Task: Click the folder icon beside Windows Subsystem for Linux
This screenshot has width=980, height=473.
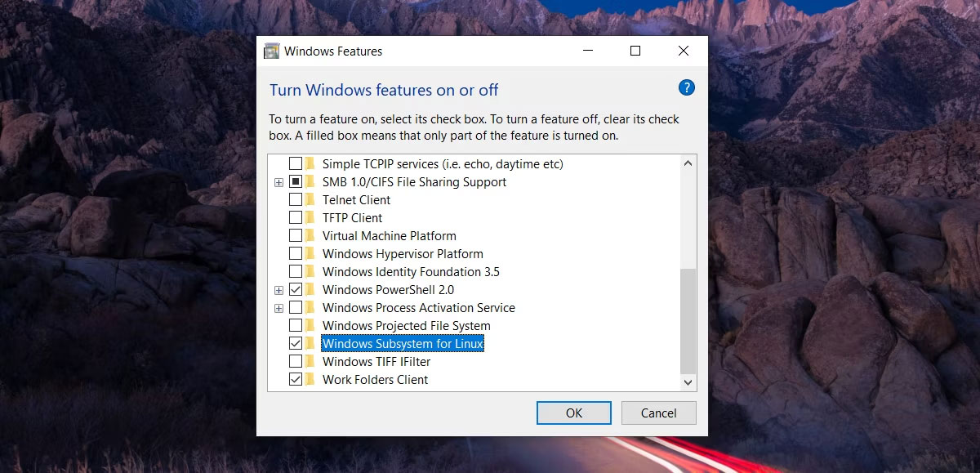Action: point(309,343)
